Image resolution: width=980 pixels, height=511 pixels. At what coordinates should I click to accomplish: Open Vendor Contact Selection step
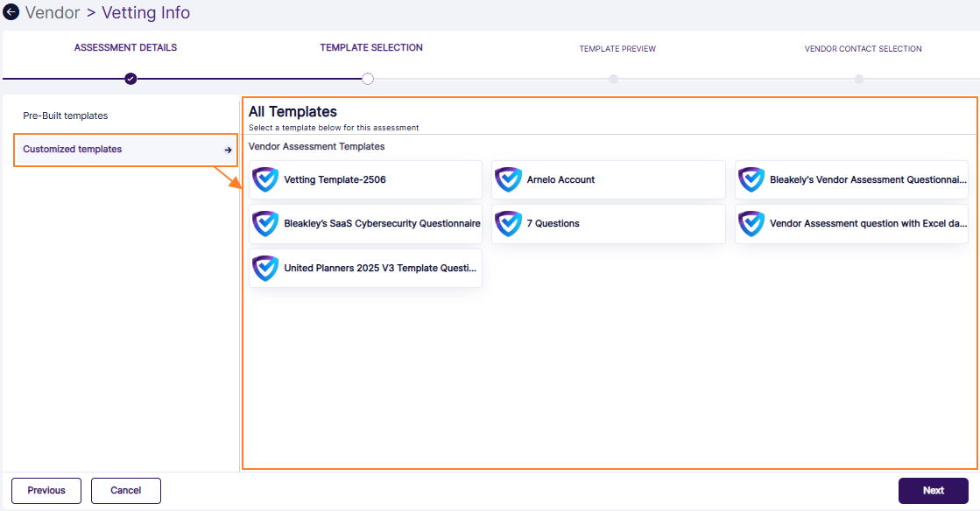pos(863,49)
